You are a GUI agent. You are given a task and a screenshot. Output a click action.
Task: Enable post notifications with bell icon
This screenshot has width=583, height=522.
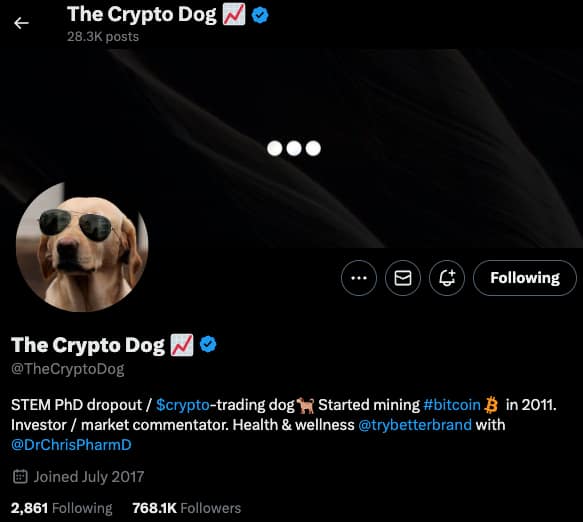point(447,278)
